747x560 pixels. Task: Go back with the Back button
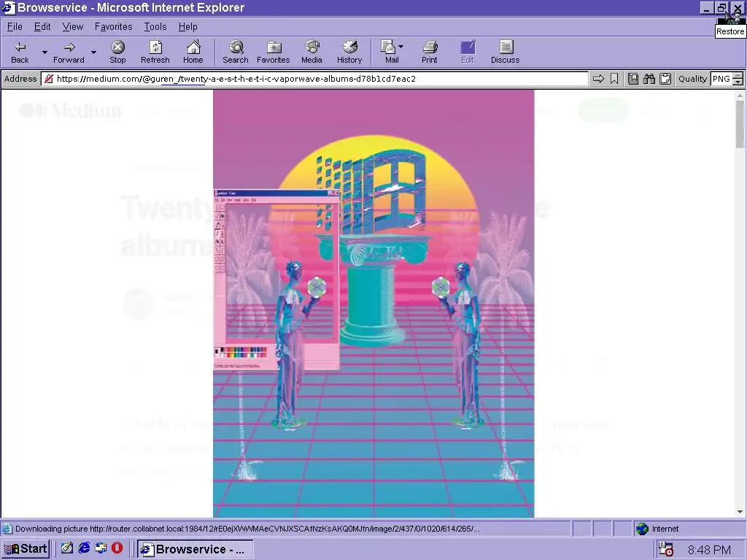click(20, 52)
